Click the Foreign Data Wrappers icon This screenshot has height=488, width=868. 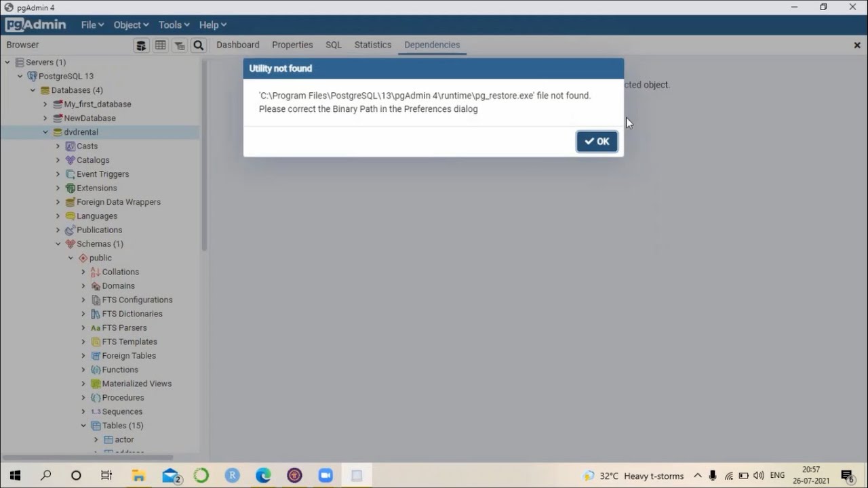click(70, 202)
